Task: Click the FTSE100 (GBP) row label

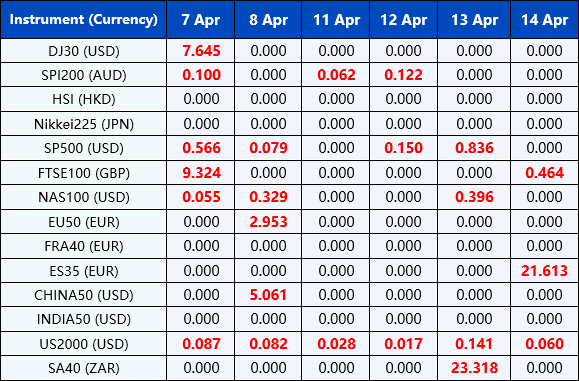Action: pyautogui.click(x=84, y=173)
